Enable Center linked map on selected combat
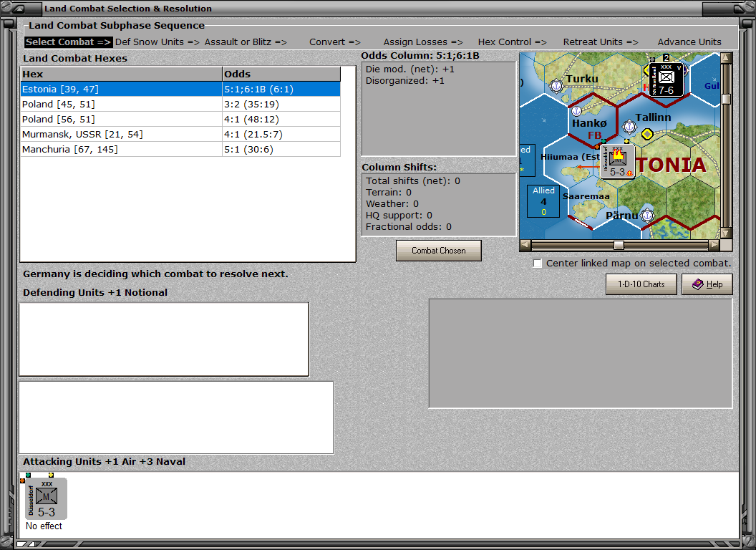This screenshot has height=550, width=756. 538,264
